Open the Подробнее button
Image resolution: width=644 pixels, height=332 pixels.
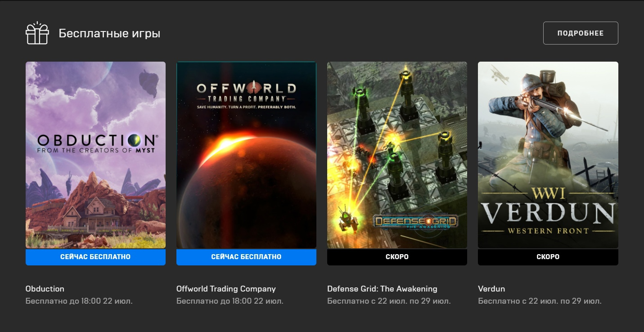pyautogui.click(x=581, y=33)
